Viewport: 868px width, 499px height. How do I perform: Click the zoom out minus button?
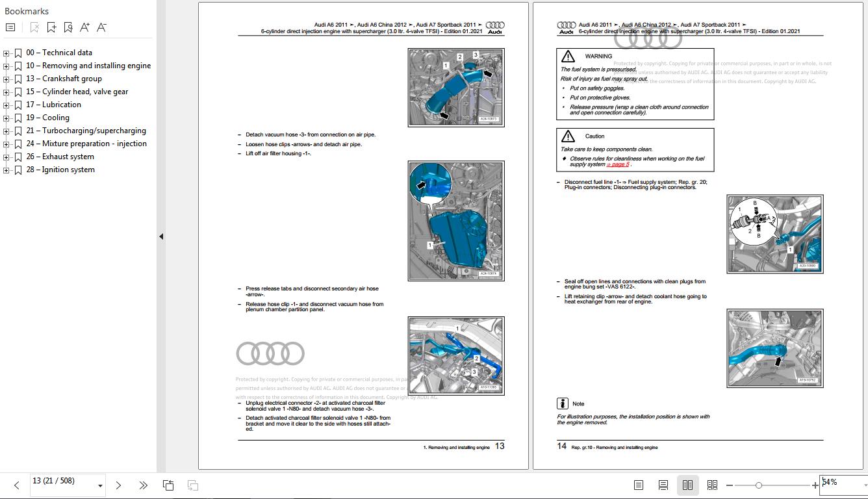point(730,485)
